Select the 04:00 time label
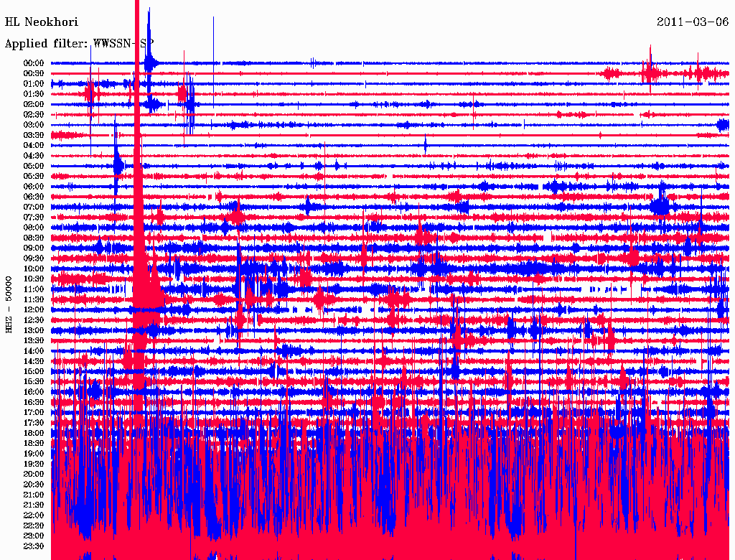The image size is (735, 560). [34, 146]
